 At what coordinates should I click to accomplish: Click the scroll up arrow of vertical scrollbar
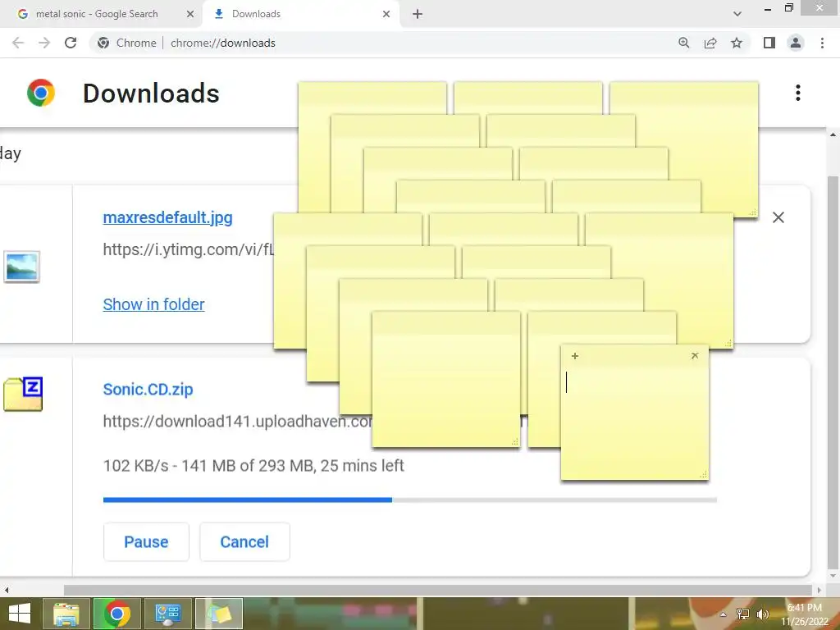(x=833, y=135)
